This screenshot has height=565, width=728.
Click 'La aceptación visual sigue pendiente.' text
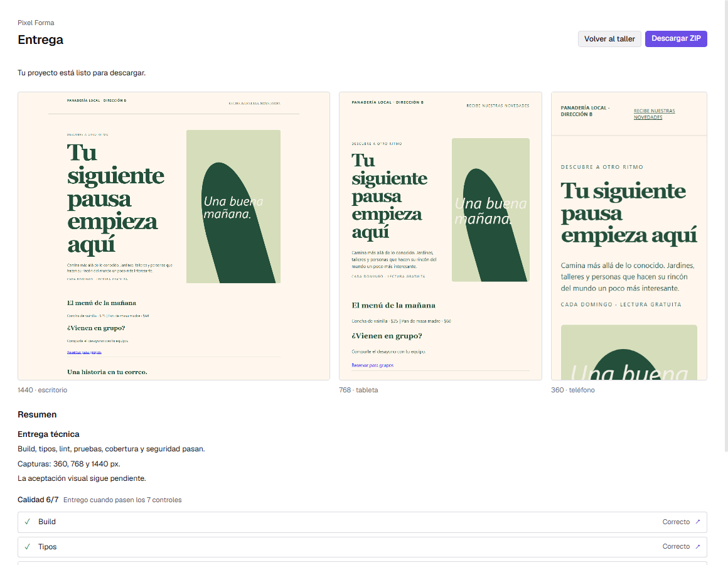click(x=82, y=478)
